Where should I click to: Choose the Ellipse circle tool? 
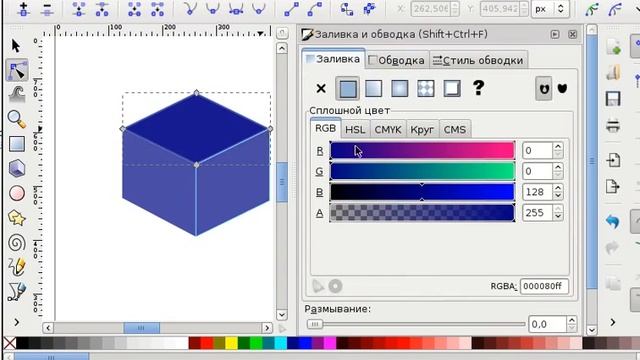pos(17,193)
